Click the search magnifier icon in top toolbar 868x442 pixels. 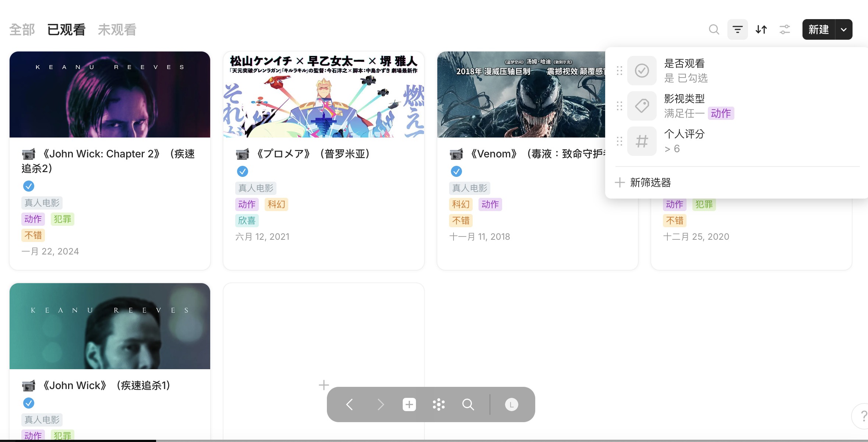pos(714,29)
